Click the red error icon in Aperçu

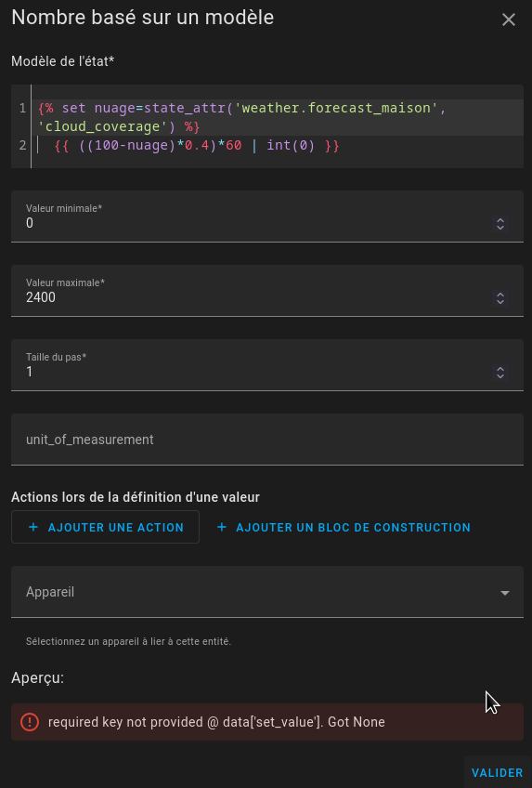(30, 722)
